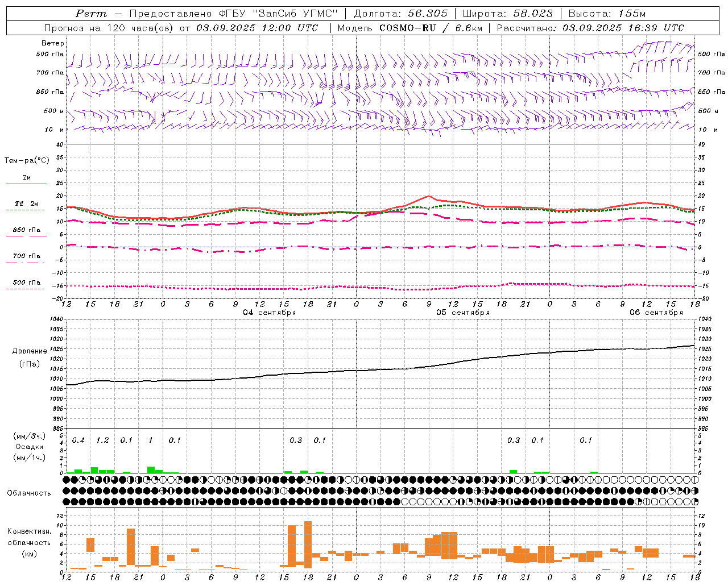Click the date label "04 сентября"

(270, 313)
